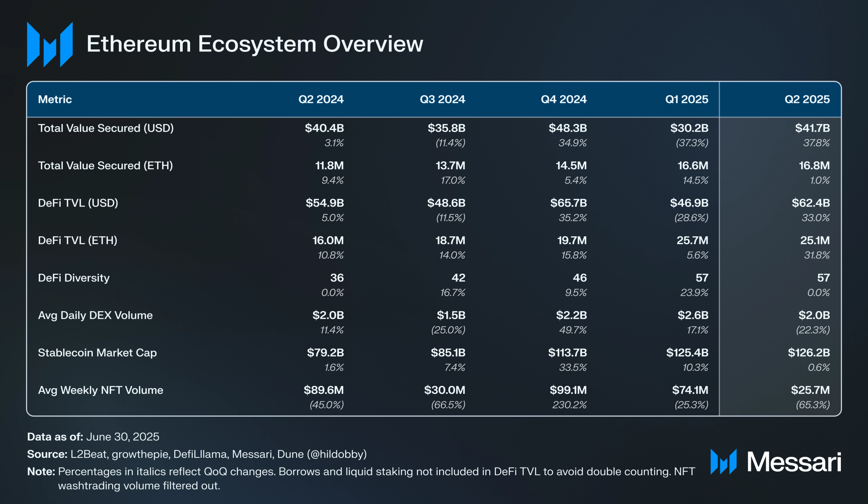868x504 pixels.
Task: Click the $41.7B value in Q2 2025
Action: point(812,128)
